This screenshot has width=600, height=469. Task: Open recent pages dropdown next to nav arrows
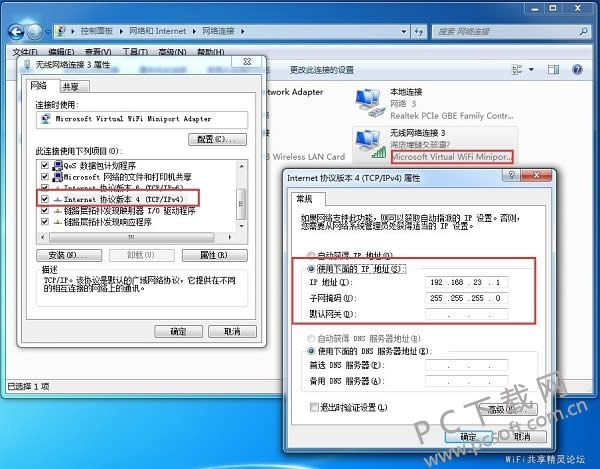pyautogui.click(x=48, y=32)
